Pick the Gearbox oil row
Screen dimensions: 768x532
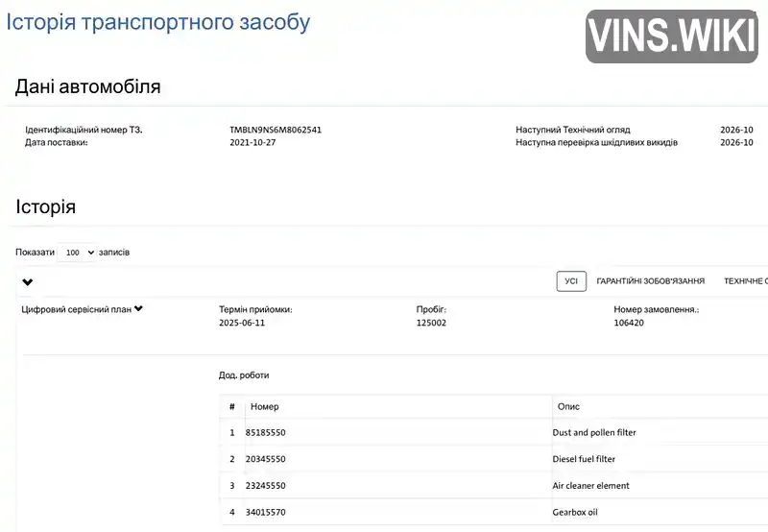tap(575, 512)
